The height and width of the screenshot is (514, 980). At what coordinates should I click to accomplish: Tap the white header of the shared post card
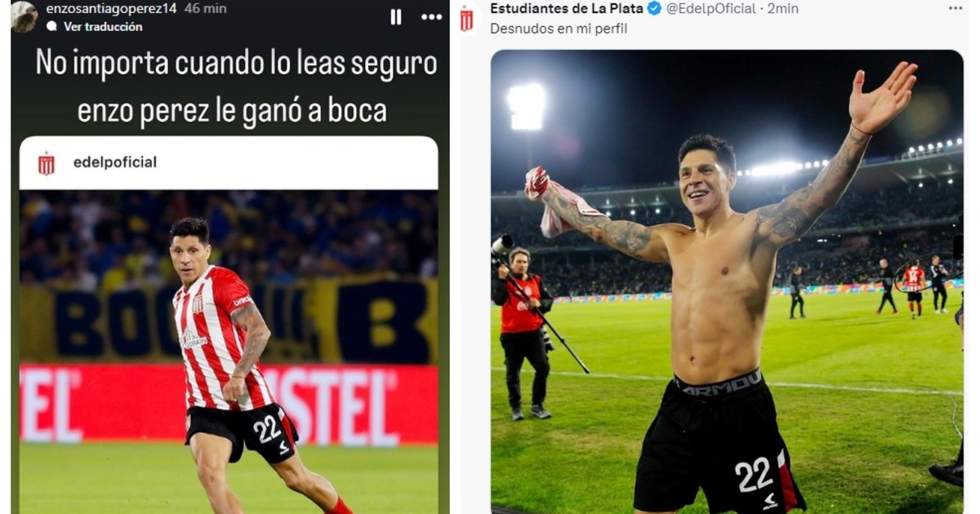pos(229,163)
